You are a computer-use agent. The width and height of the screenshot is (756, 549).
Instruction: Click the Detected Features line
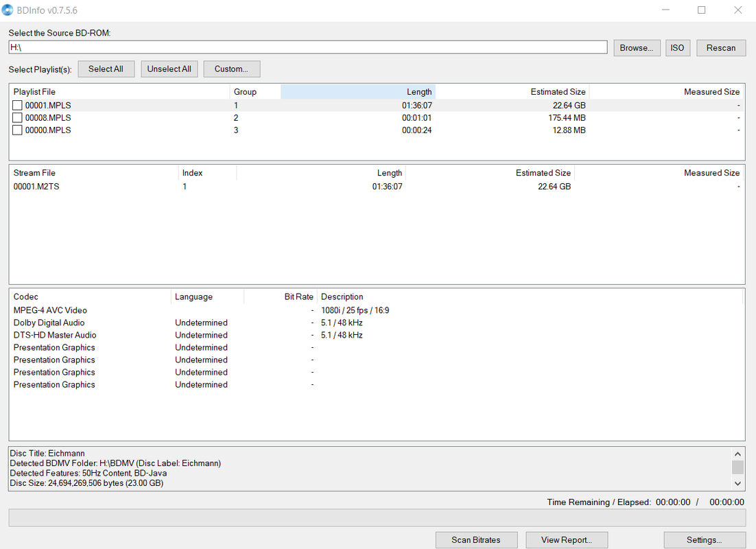[x=88, y=474]
